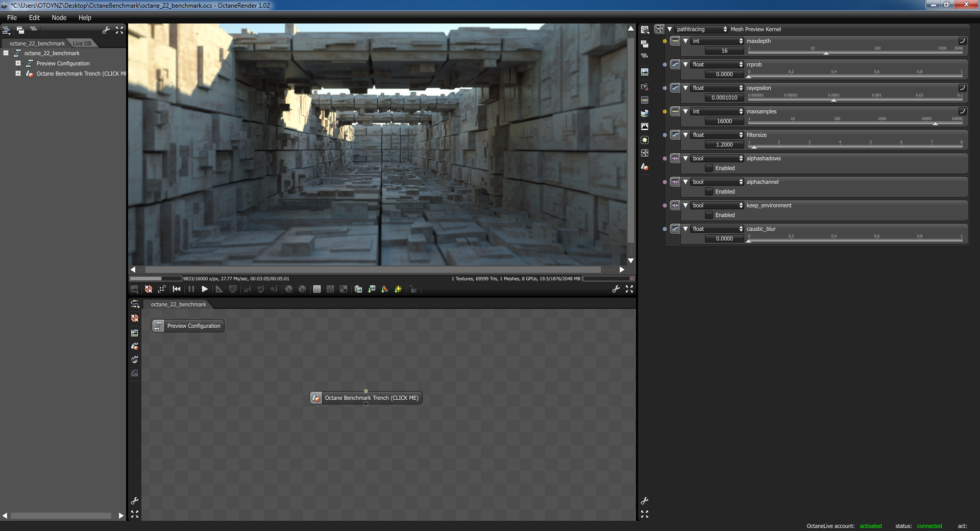Click the lifebuoy icon in graph editor sidebar
This screenshot has width=980, height=531.
coord(135,318)
